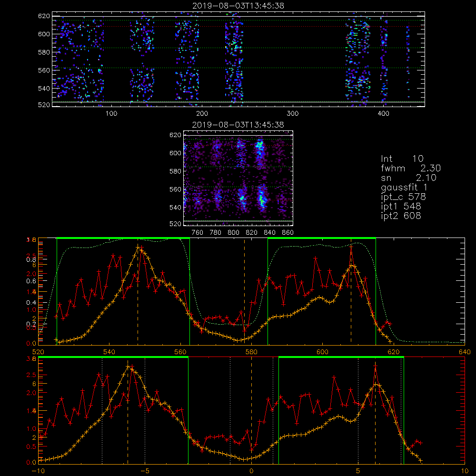Click x-axis label 760 under small spectrogram
The height and width of the screenshot is (476, 476).
pos(198,233)
